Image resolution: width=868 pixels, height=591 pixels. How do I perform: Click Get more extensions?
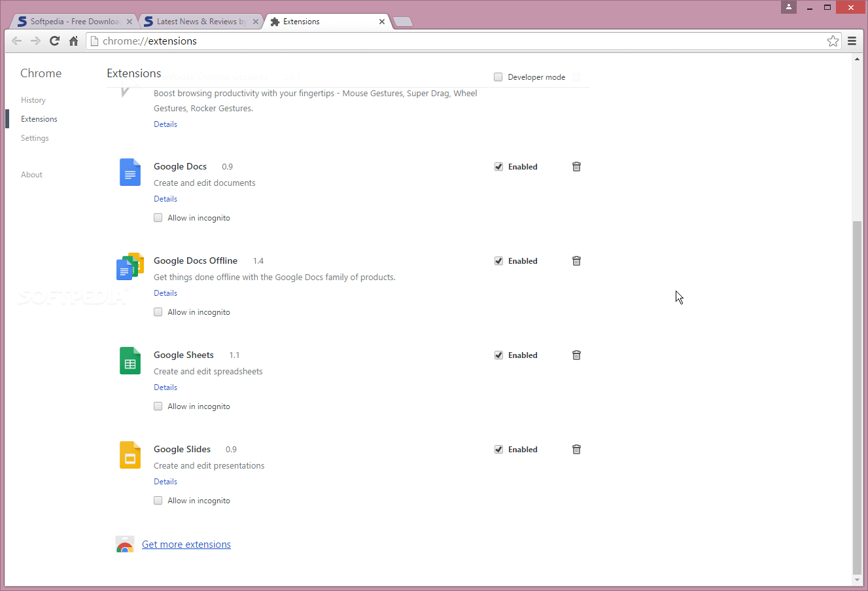[186, 544]
